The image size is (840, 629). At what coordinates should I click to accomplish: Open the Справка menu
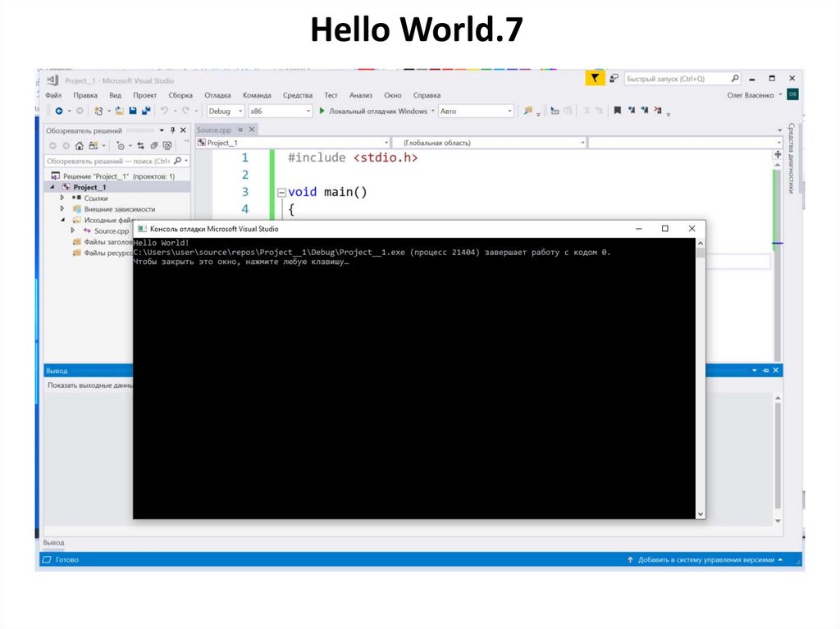coord(427,95)
